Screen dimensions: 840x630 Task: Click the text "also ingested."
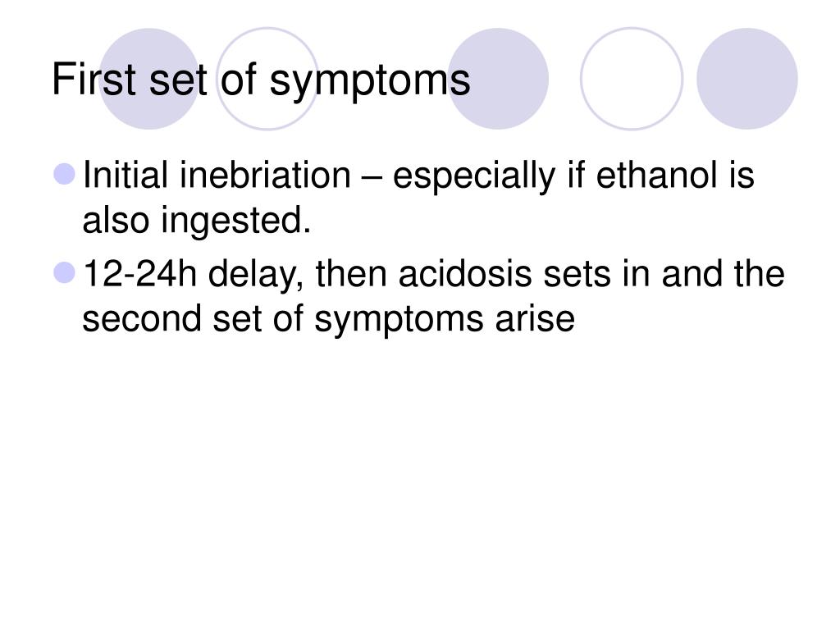(x=197, y=221)
